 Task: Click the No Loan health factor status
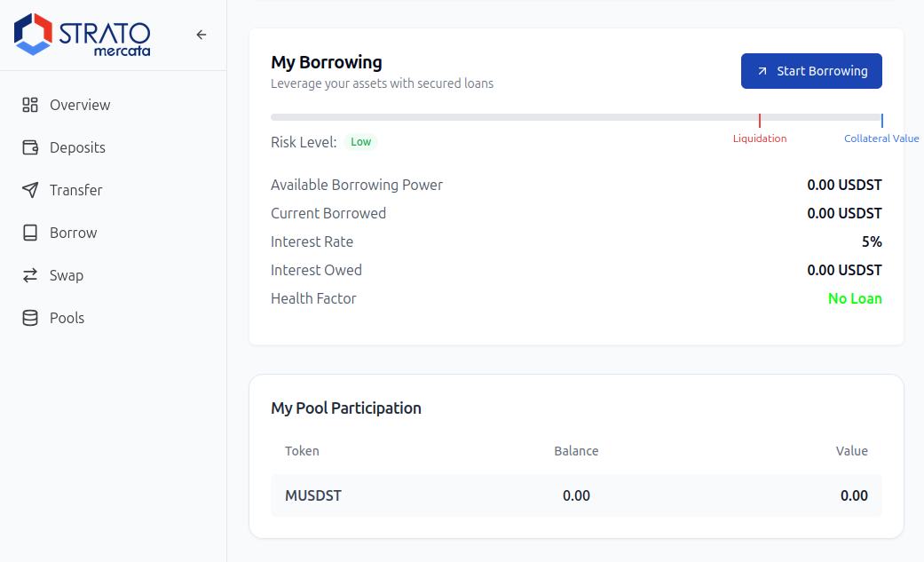[855, 298]
